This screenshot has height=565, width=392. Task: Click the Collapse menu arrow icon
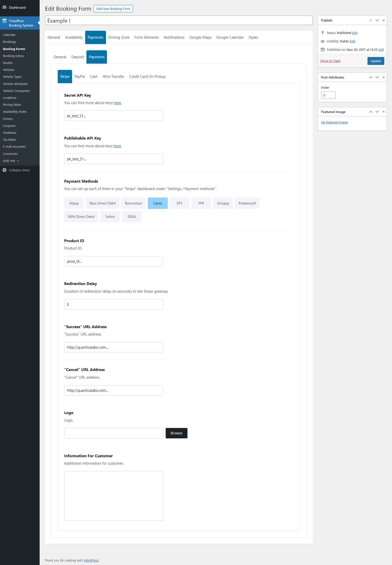point(4,170)
